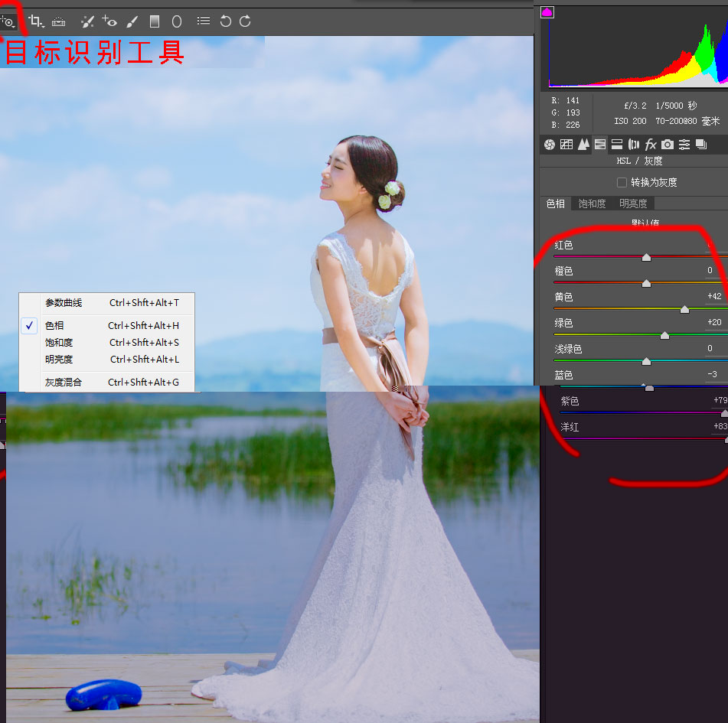Open the Tone Curve panel icon

(x=566, y=145)
